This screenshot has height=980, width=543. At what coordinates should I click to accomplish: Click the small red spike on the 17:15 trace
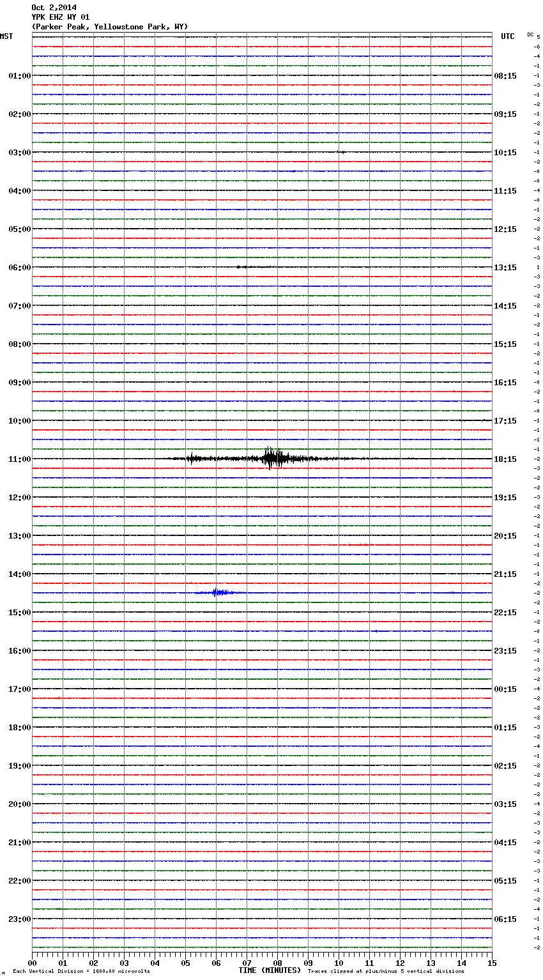coord(60,698)
